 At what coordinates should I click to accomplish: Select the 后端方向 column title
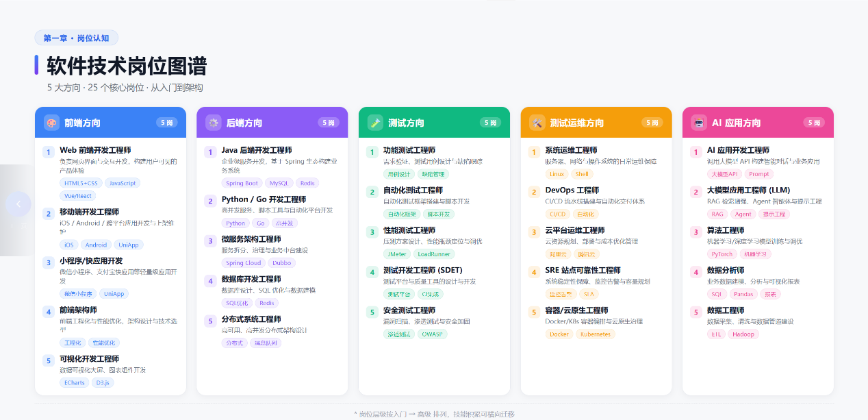click(x=244, y=123)
